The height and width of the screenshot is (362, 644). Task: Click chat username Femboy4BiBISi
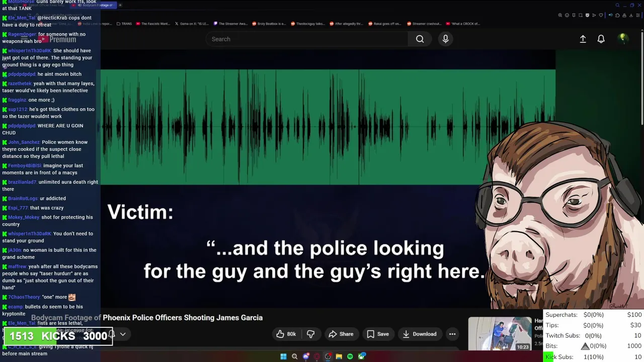(x=25, y=166)
